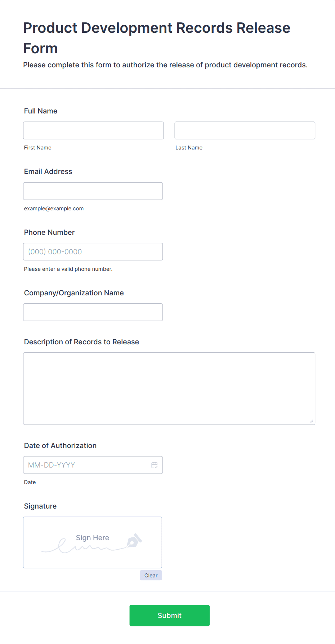
Task: Submit the records release form
Action: (x=170, y=616)
